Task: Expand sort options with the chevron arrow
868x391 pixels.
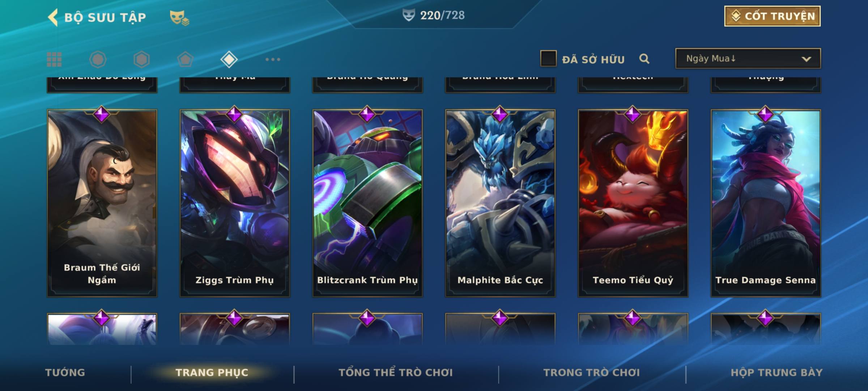Action: [807, 59]
